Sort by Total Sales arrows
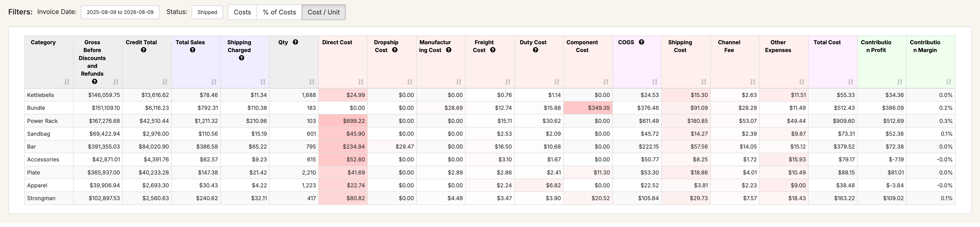The height and width of the screenshot is (227, 980). pos(214,82)
